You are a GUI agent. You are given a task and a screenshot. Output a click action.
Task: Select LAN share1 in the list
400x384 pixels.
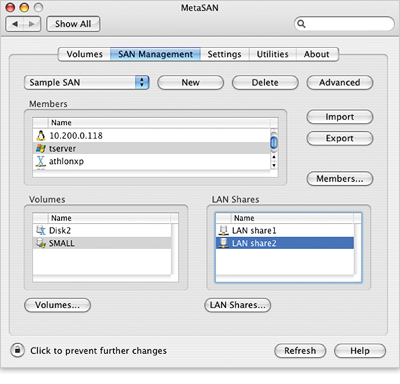[x=285, y=230]
